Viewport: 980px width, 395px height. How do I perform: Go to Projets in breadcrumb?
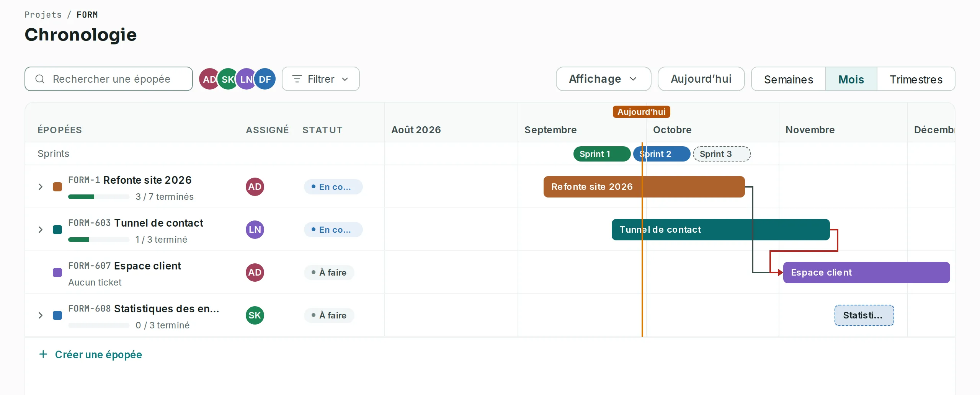coord(43,15)
